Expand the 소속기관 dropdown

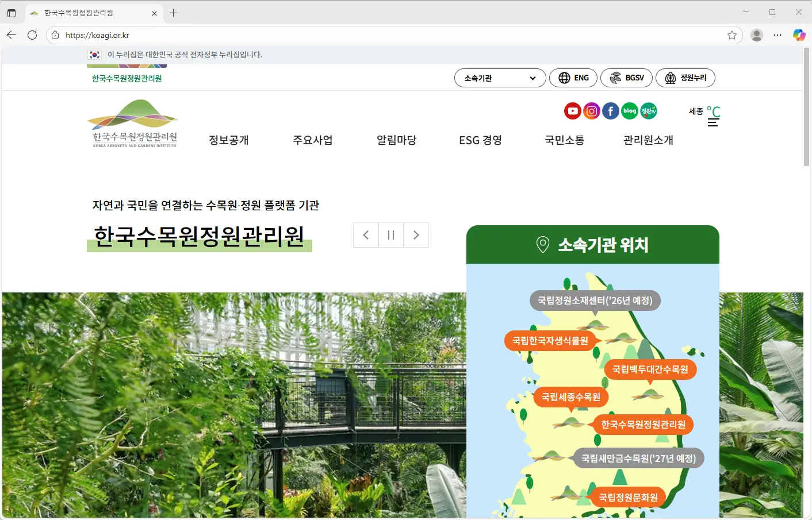pos(499,78)
